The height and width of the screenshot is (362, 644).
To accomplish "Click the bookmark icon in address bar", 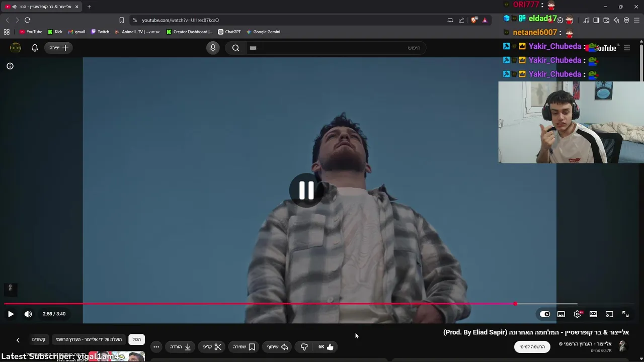I will pyautogui.click(x=121, y=20).
